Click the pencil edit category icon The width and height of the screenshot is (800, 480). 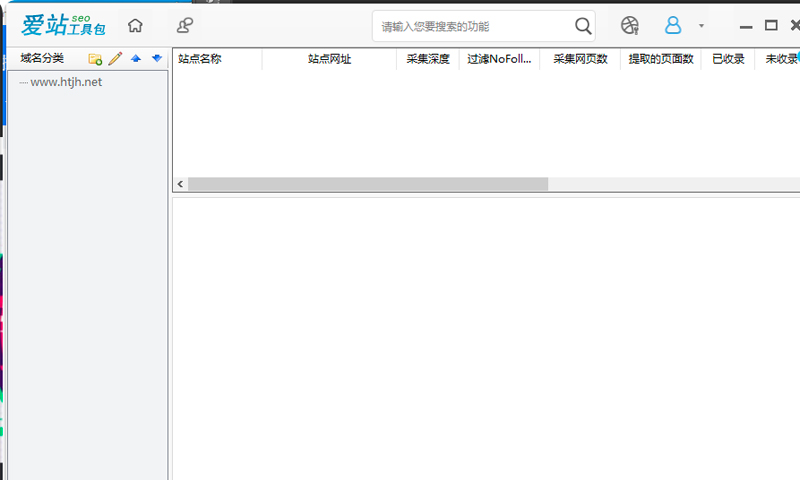pos(115,59)
